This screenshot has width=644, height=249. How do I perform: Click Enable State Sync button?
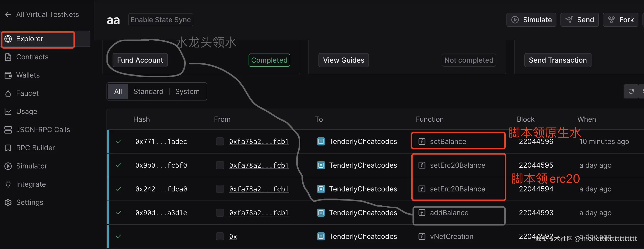[161, 20]
